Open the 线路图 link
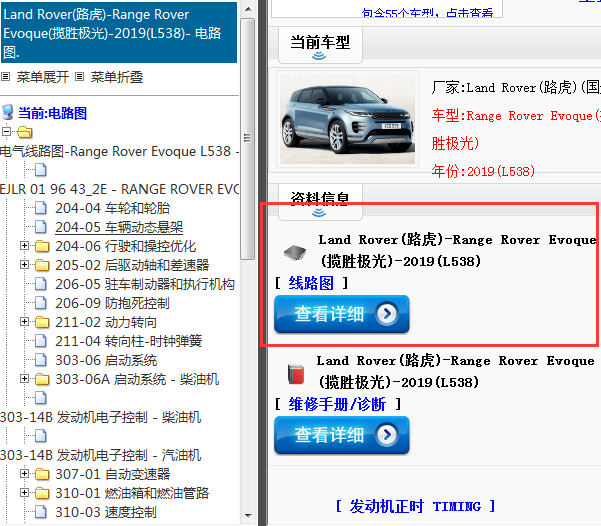The width and height of the screenshot is (601, 526). 311,283
